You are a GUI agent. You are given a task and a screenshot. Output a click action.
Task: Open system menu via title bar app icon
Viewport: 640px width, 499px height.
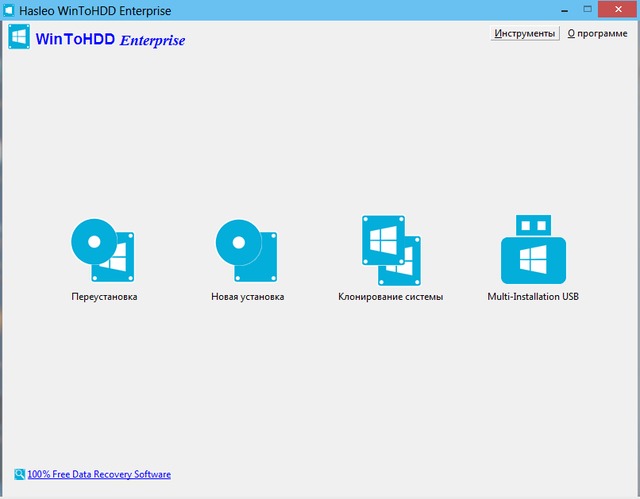pos(9,10)
